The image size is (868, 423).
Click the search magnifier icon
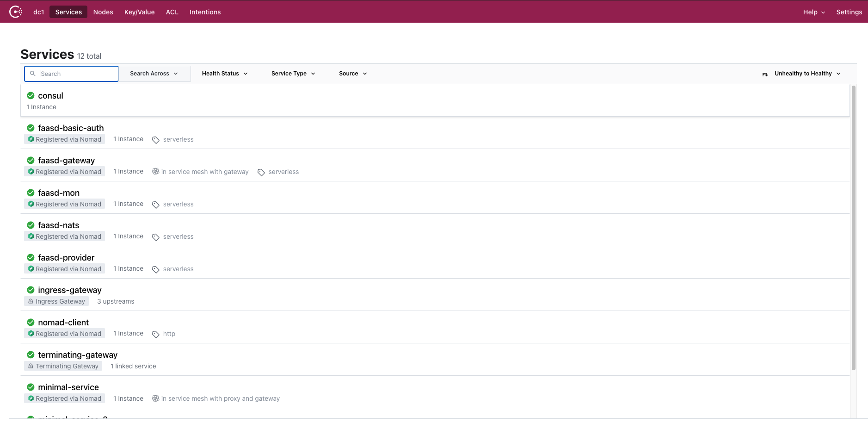coord(33,74)
